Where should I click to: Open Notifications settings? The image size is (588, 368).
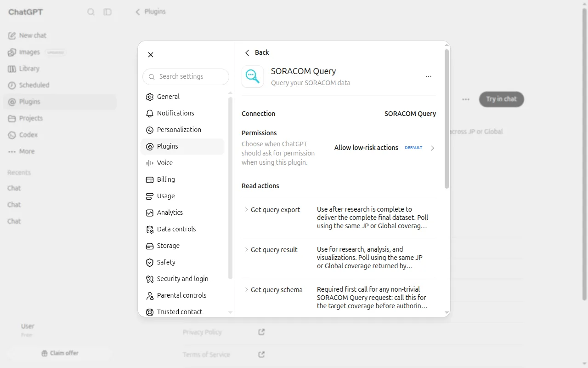[182, 113]
